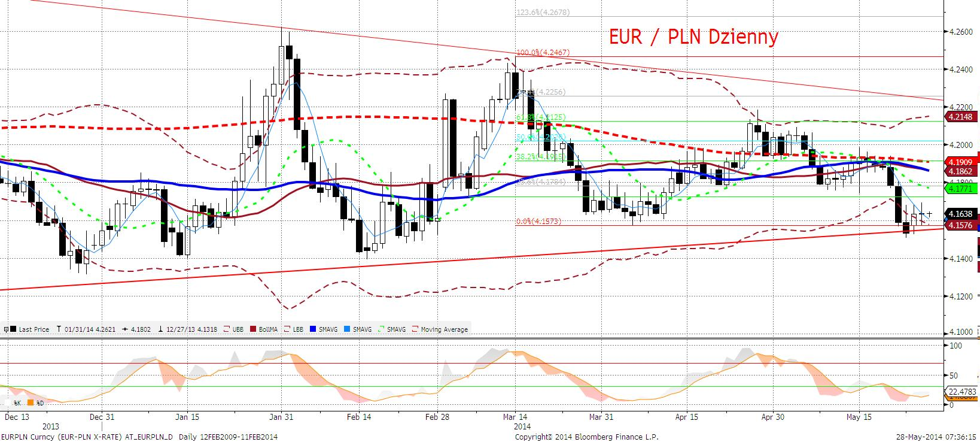This screenshot has width=980, height=442.
Task: Click the 100.0%(4.2467) Fibonacci label
Action: (x=543, y=53)
